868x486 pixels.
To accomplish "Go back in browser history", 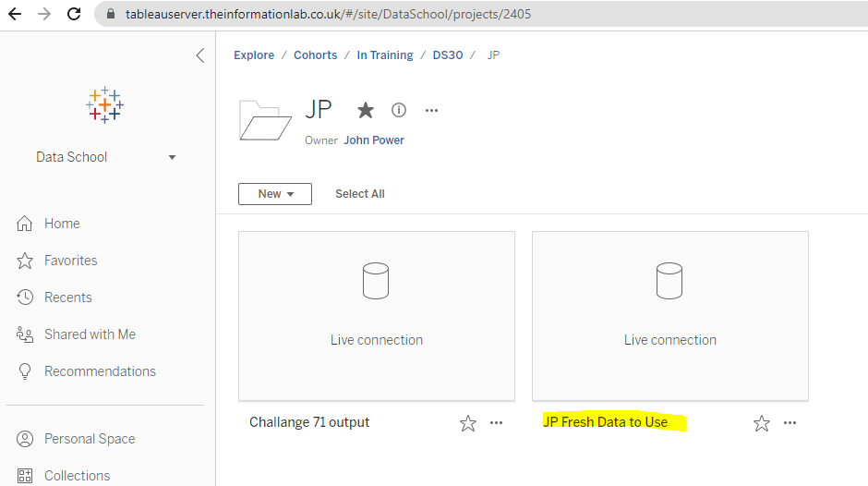I will tap(15, 14).
